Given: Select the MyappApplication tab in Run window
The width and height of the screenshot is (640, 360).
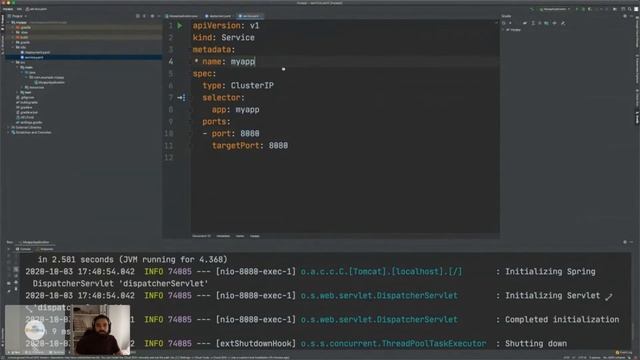Looking at the screenshot, I should [35, 242].
